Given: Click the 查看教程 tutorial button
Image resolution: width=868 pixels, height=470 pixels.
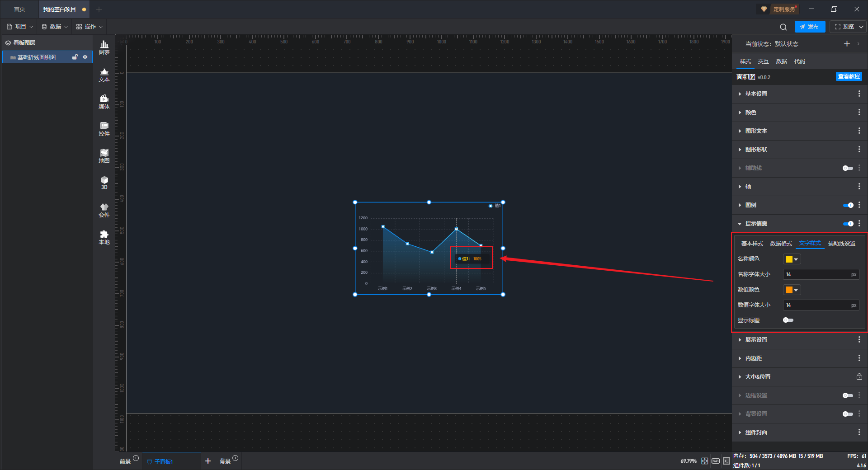Looking at the screenshot, I should click(849, 76).
